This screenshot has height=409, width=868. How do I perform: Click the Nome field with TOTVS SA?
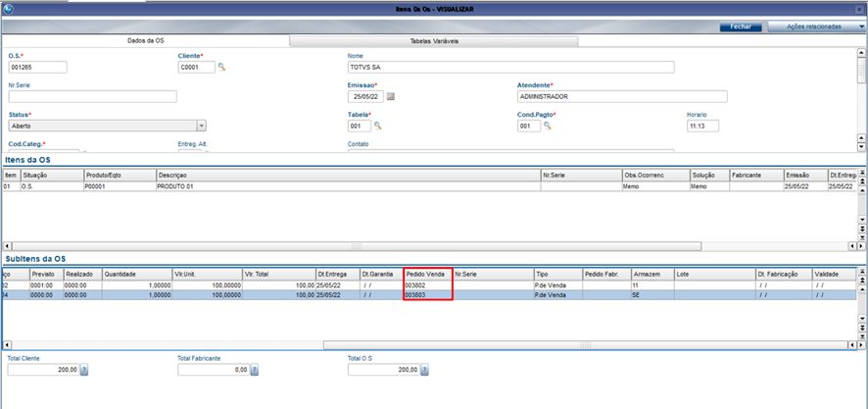pyautogui.click(x=511, y=67)
